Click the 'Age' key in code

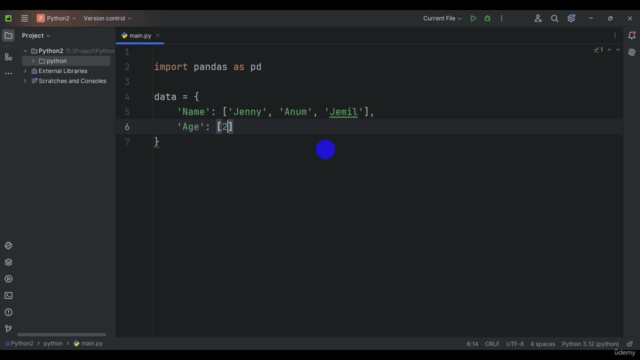click(190, 127)
